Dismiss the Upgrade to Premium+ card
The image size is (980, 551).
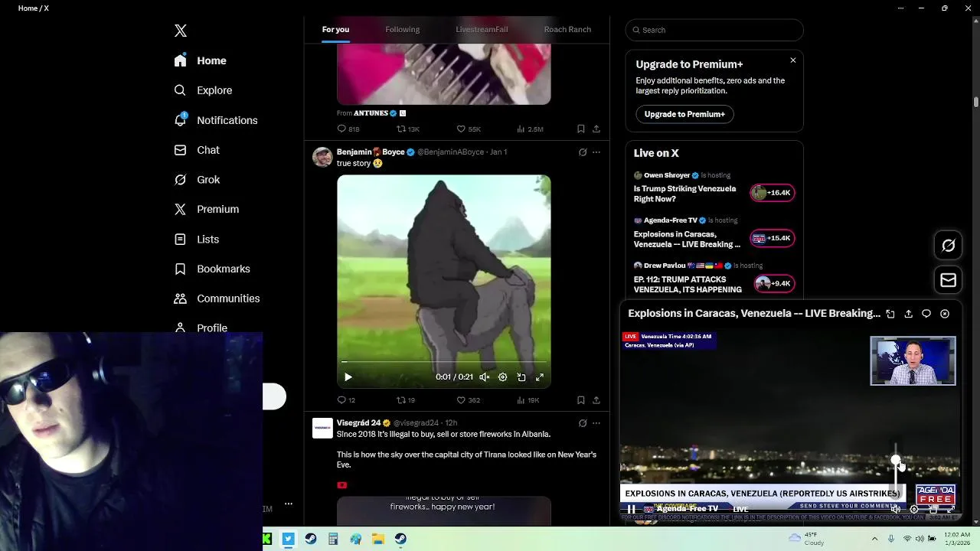(x=793, y=60)
